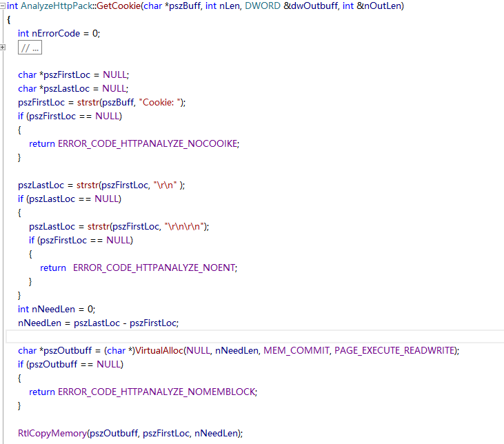Click the 'return' keyword before NOENT
Image resolution: width=504 pixels, height=444 pixels.
tap(53, 268)
